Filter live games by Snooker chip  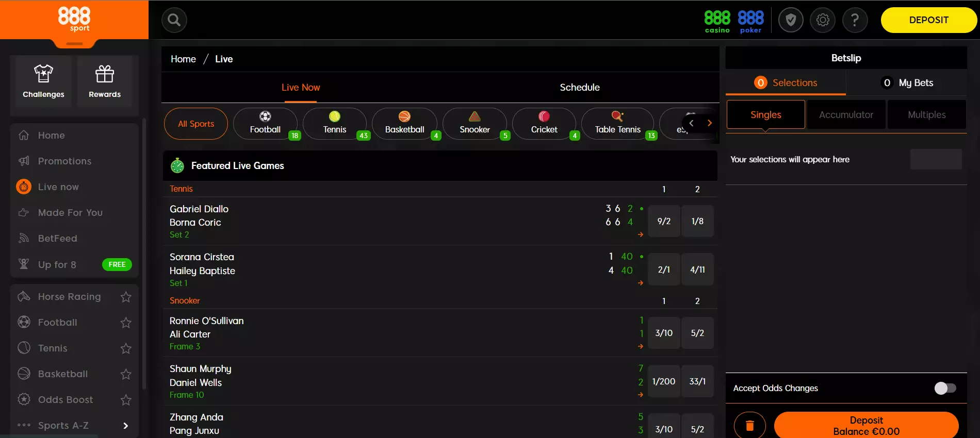coord(475,124)
